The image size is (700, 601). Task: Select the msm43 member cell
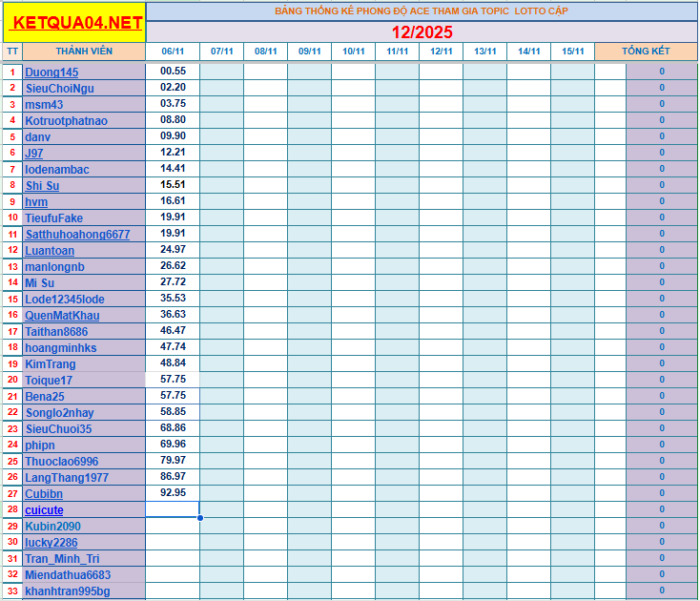[84, 105]
